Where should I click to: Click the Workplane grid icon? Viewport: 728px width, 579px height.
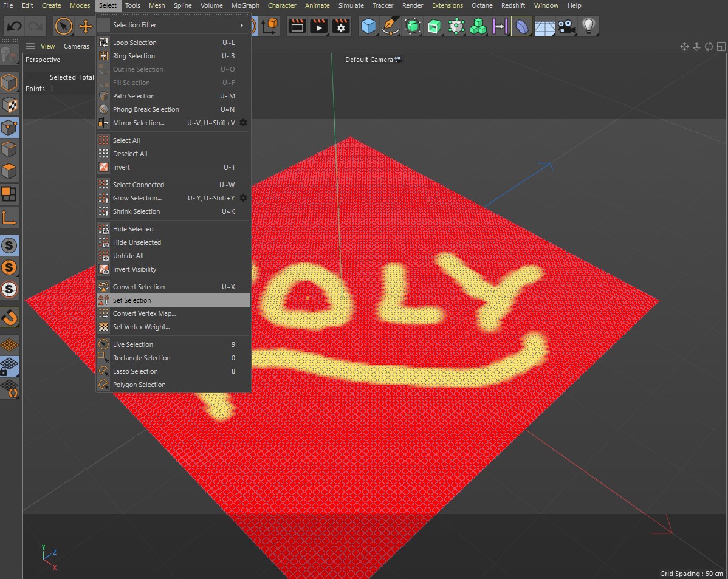point(9,344)
